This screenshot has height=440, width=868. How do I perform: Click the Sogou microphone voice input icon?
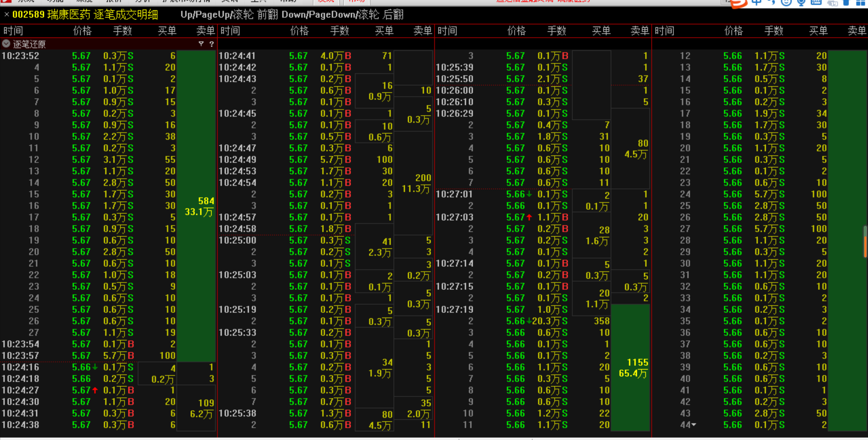pyautogui.click(x=801, y=3)
